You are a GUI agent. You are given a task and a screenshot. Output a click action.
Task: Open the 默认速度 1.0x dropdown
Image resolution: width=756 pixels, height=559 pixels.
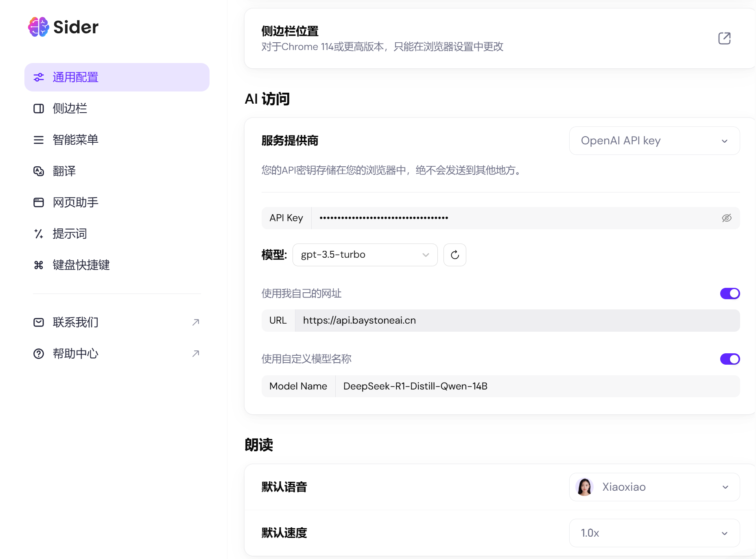[654, 533]
